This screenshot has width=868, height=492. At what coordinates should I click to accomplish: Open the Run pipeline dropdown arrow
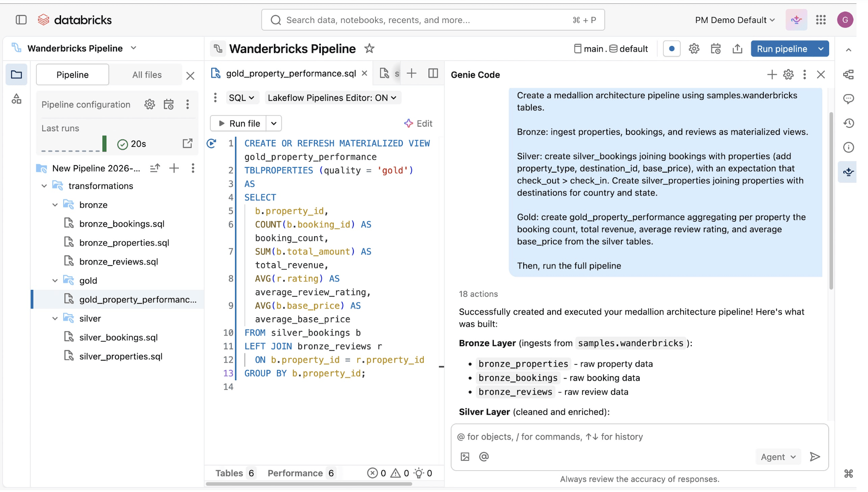(820, 49)
